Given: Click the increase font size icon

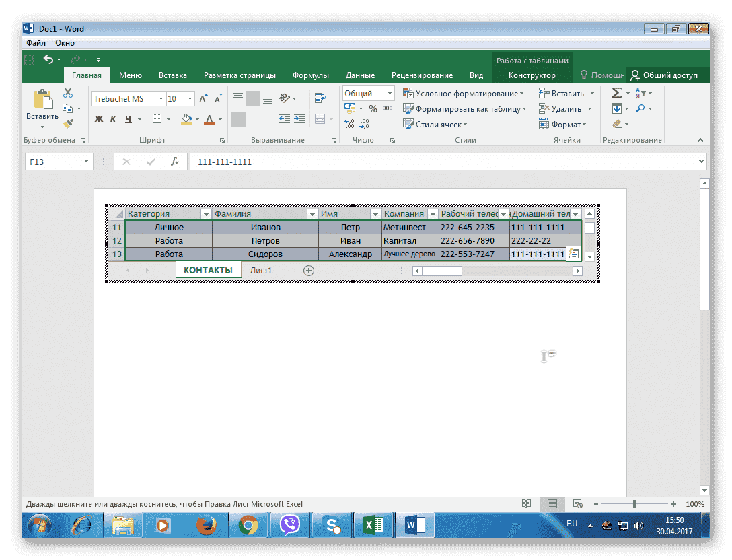Looking at the screenshot, I should click(x=203, y=99).
